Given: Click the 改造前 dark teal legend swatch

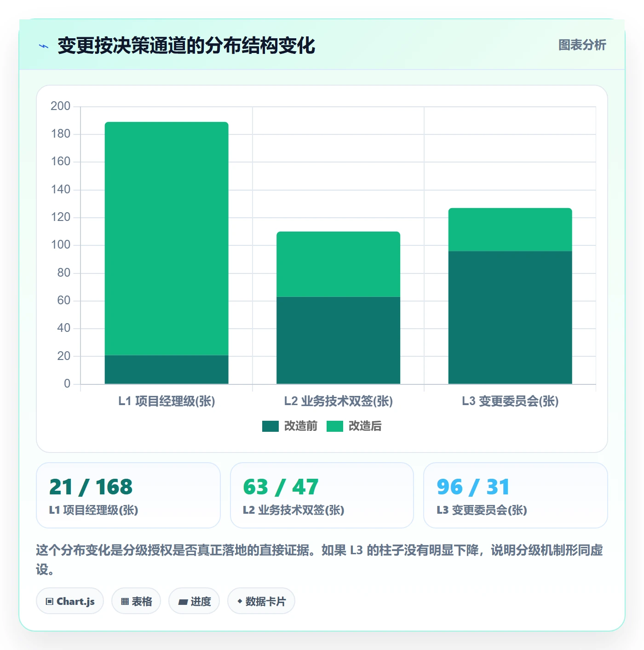Looking at the screenshot, I should pos(270,426).
